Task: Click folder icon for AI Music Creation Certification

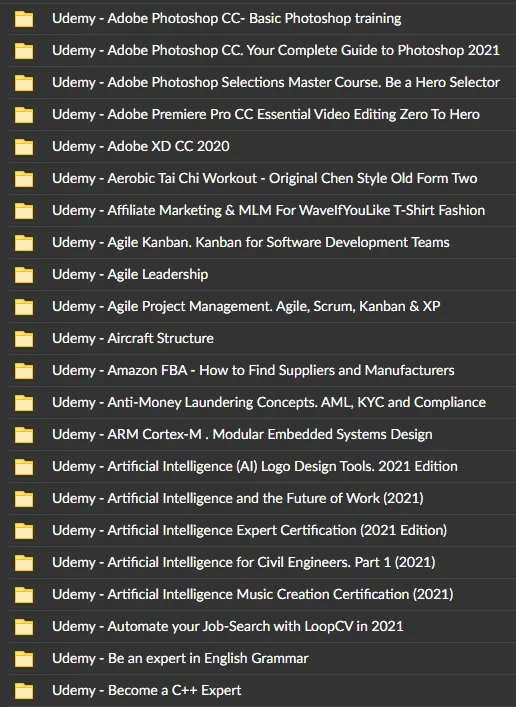Action: coord(24,595)
